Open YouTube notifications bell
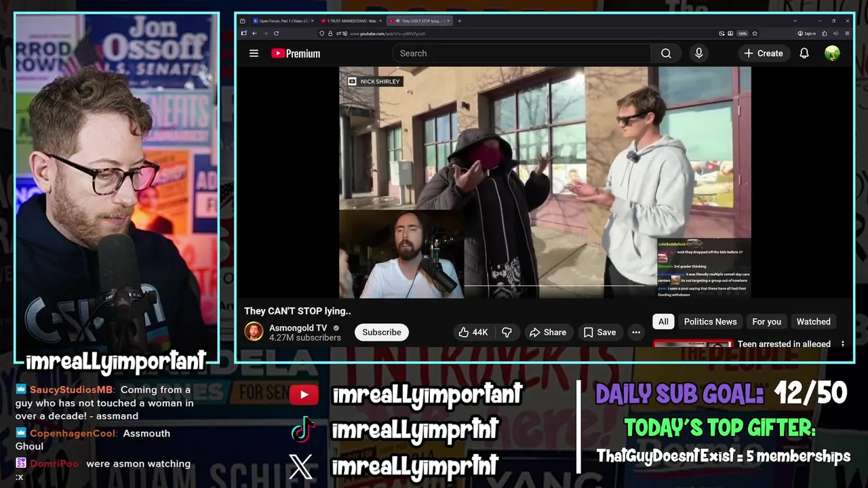 tap(804, 53)
